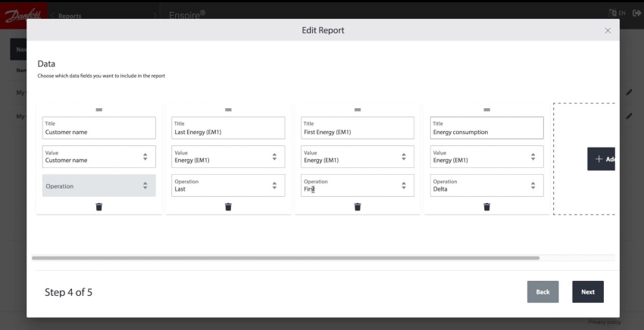Edit the Energy consumption title field
Screen dimensions: 644x330
click(486, 128)
